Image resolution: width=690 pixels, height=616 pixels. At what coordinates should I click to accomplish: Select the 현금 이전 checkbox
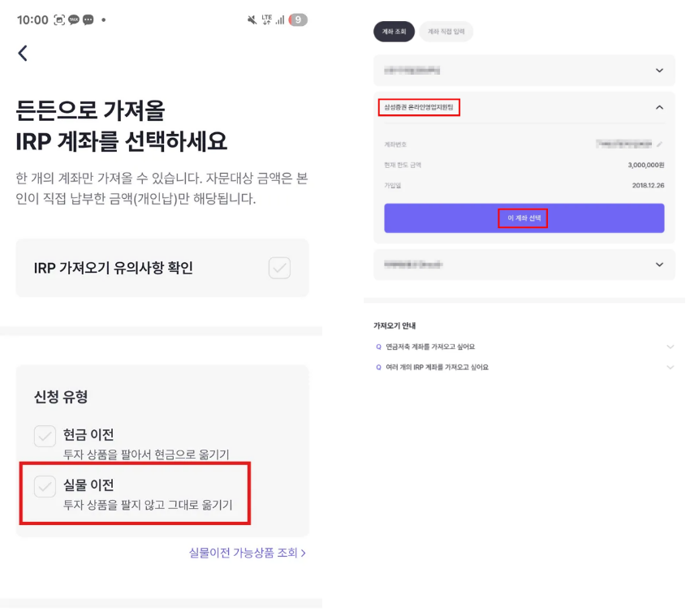click(45, 436)
